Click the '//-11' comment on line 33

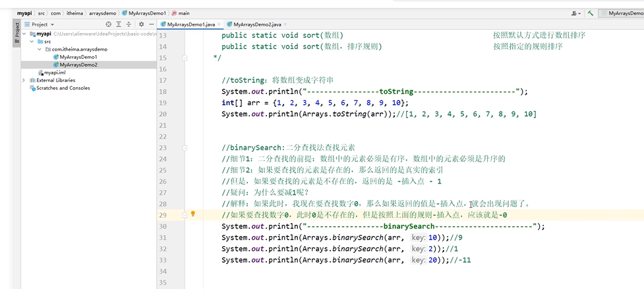click(460, 260)
